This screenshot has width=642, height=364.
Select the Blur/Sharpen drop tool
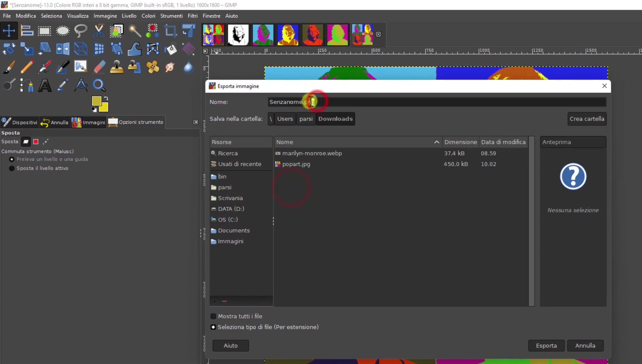coord(189,67)
